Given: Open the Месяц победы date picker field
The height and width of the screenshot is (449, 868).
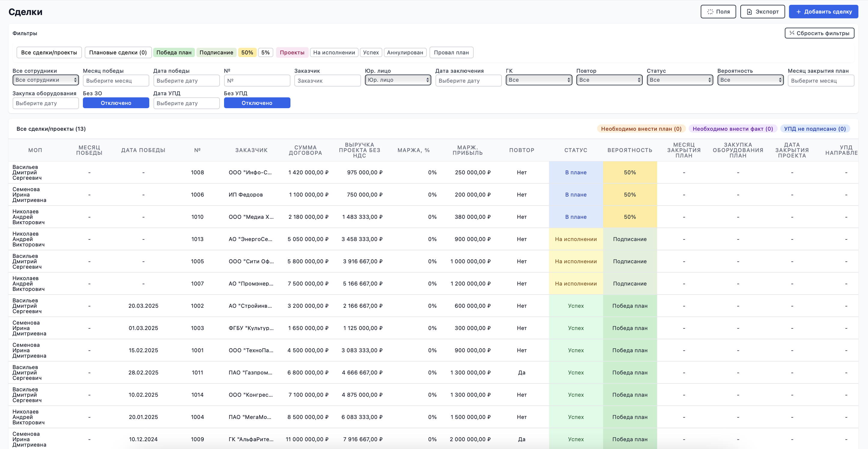Looking at the screenshot, I should click(116, 81).
